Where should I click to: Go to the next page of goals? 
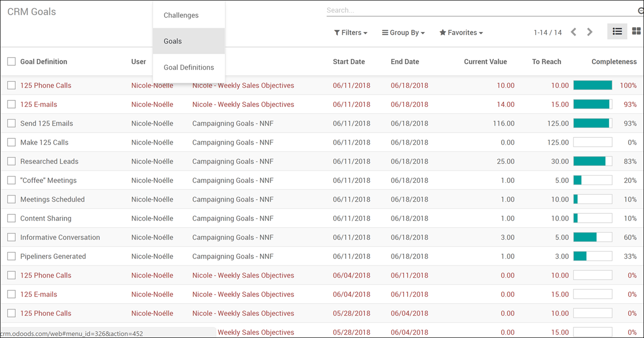(590, 32)
